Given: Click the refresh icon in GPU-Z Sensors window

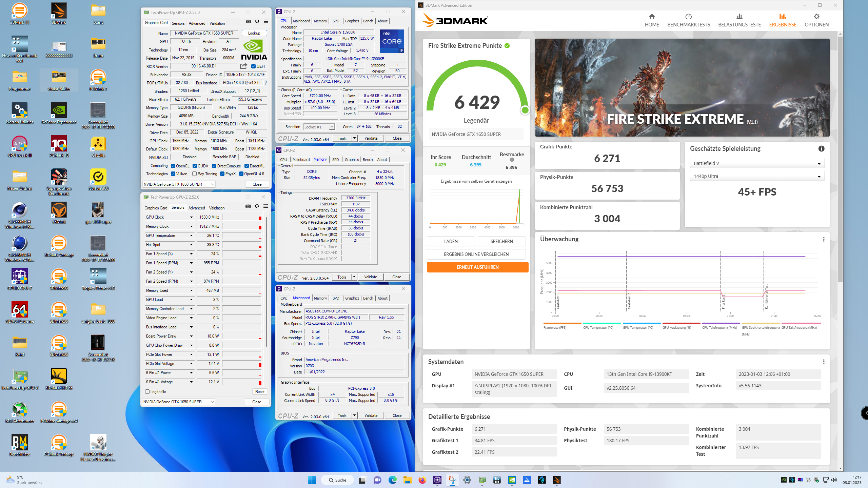Looking at the screenshot, I should click(x=257, y=206).
